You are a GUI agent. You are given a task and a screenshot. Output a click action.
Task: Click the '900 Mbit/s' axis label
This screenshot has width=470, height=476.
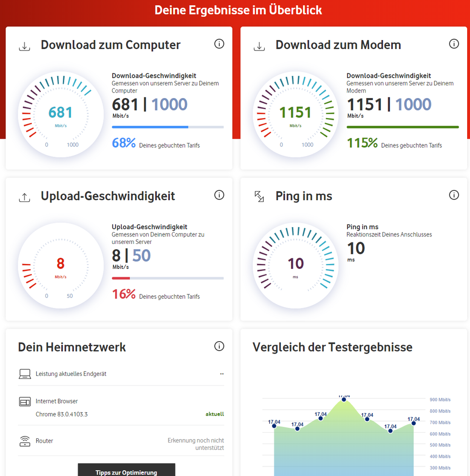point(440,400)
